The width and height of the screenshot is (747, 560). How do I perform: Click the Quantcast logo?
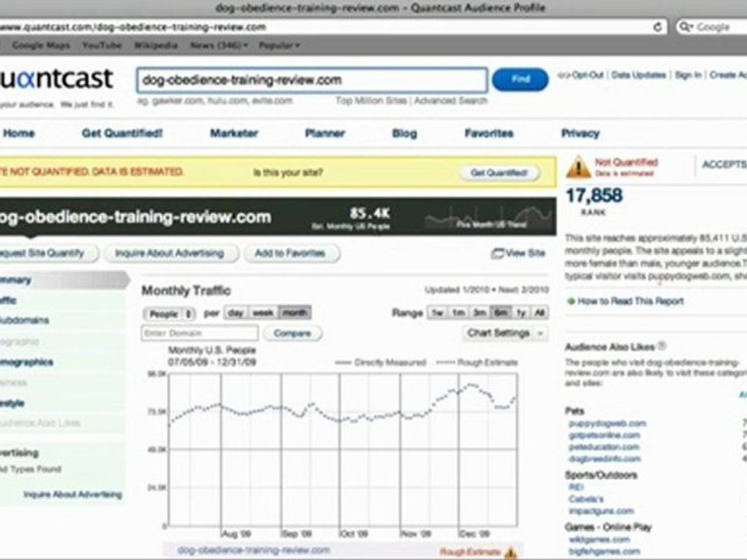point(56,79)
